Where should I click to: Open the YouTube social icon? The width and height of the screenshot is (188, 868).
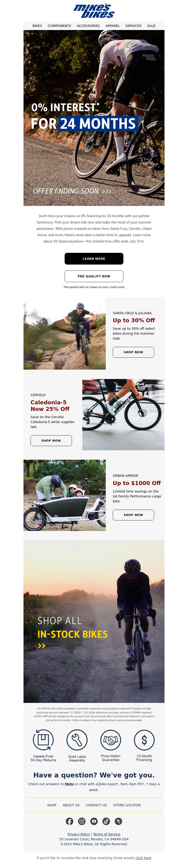click(x=94, y=822)
